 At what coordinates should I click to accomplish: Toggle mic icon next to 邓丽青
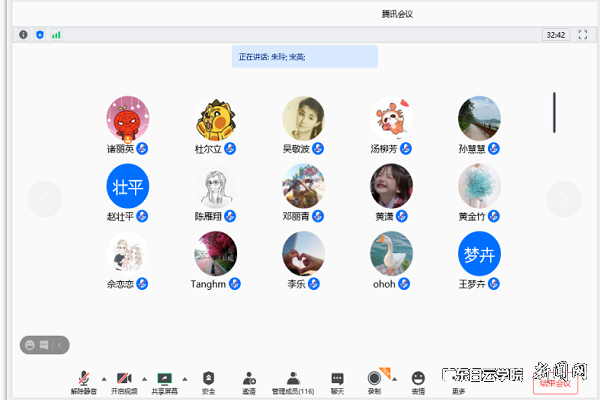click(318, 216)
